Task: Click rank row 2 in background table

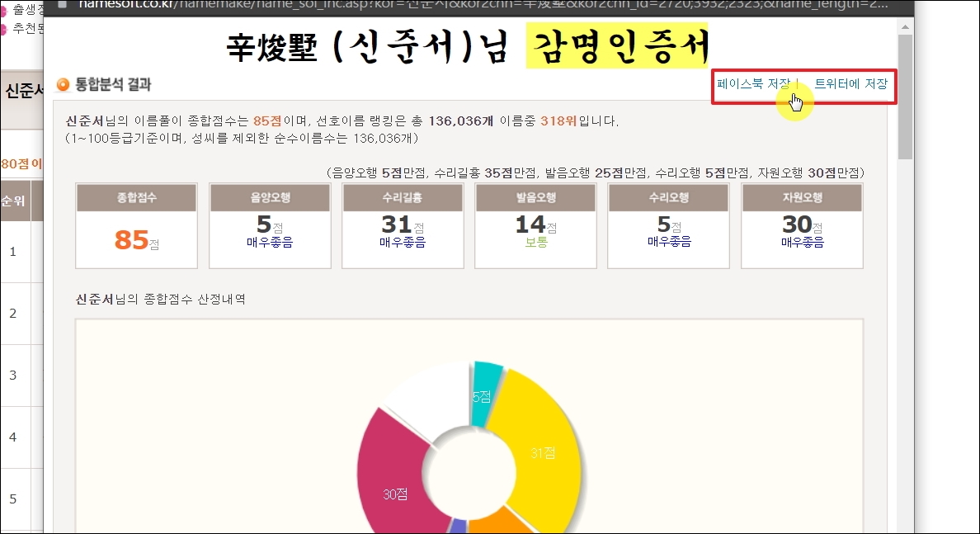Action: pyautogui.click(x=21, y=314)
